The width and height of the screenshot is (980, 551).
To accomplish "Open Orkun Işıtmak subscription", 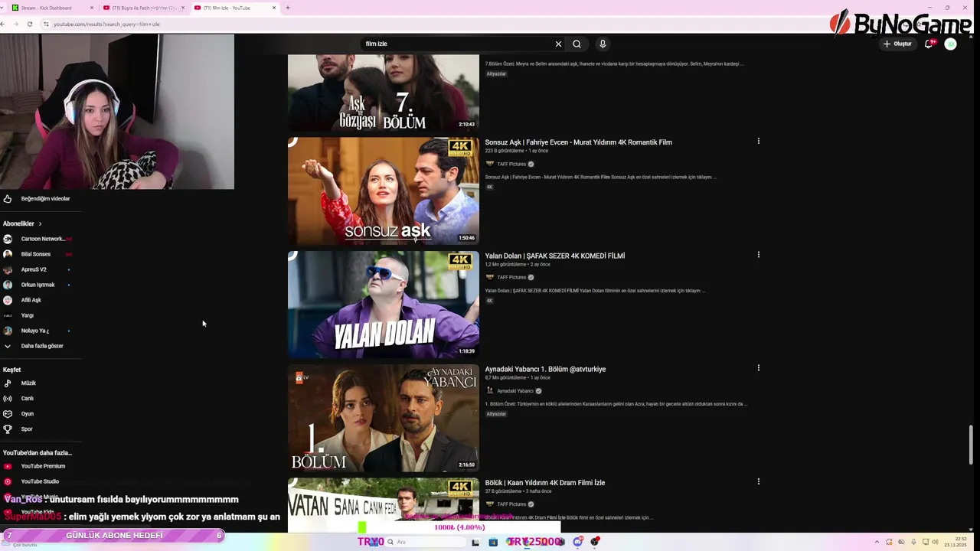I will [38, 285].
